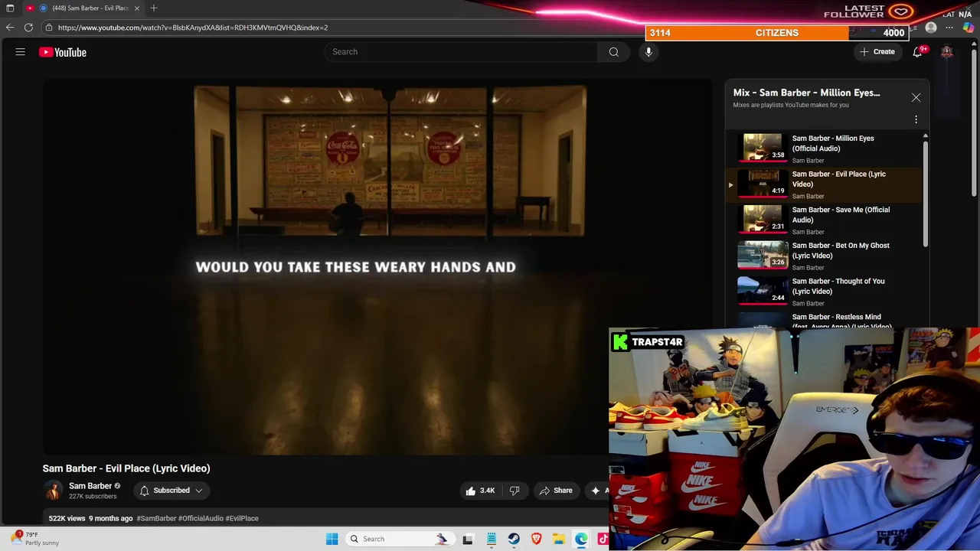This screenshot has width=980, height=551.
Task: Click the 522K views description text
Action: [x=67, y=518]
